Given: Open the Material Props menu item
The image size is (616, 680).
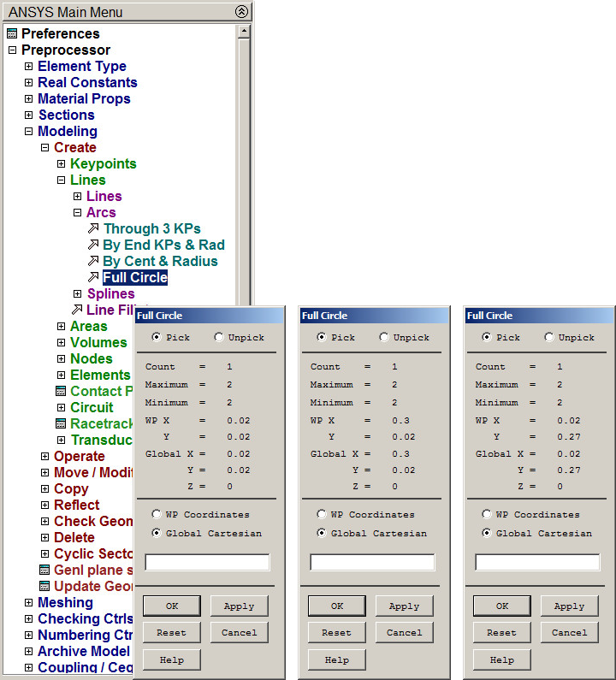Looking at the screenshot, I should pyautogui.click(x=84, y=98).
